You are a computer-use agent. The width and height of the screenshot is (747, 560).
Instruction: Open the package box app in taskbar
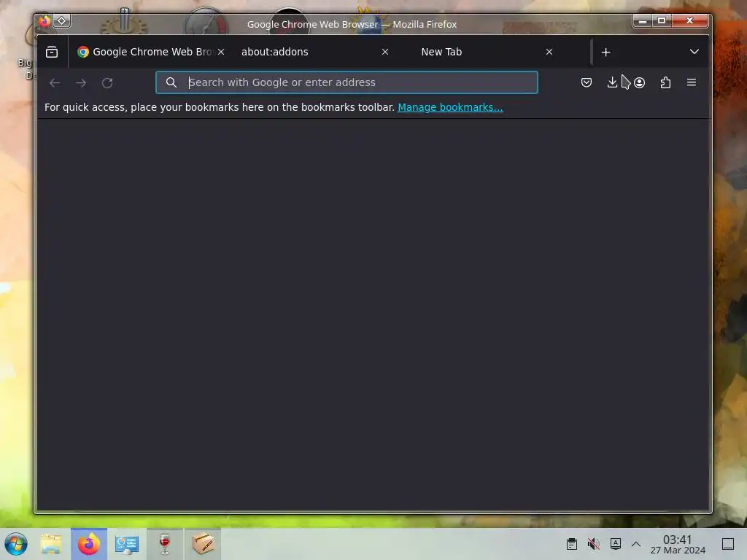(x=203, y=544)
